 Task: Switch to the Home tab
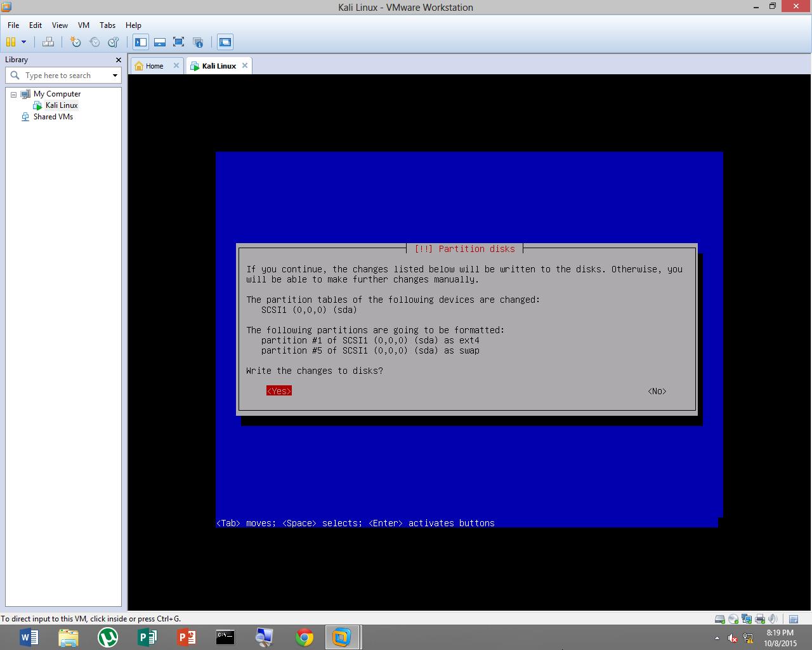tap(154, 66)
